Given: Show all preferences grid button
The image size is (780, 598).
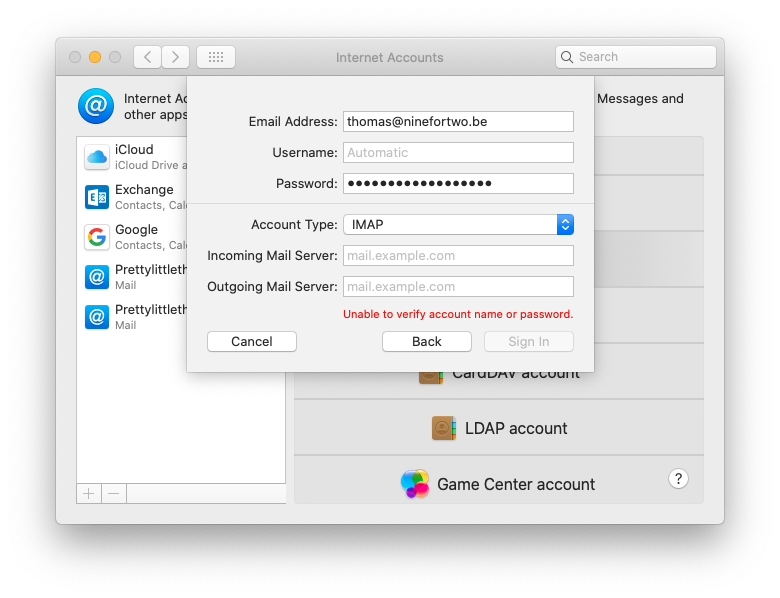Looking at the screenshot, I should point(216,57).
